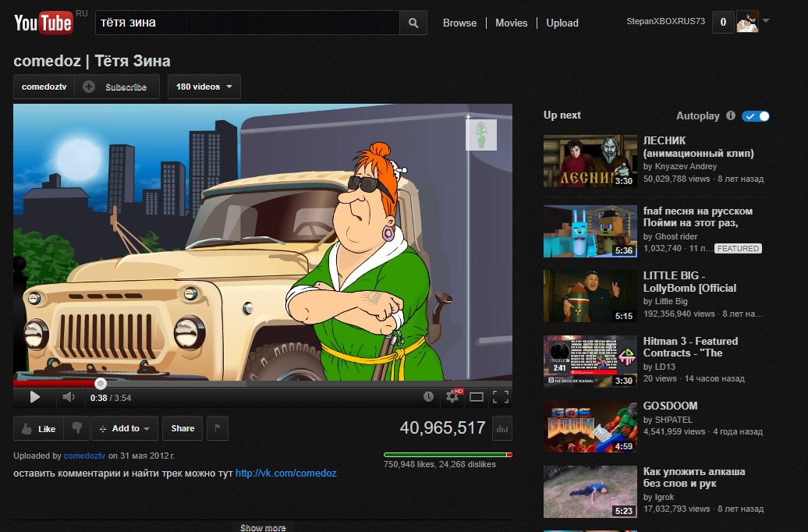Click the Watch Later clock icon
This screenshot has width=808, height=532.
pos(428,396)
